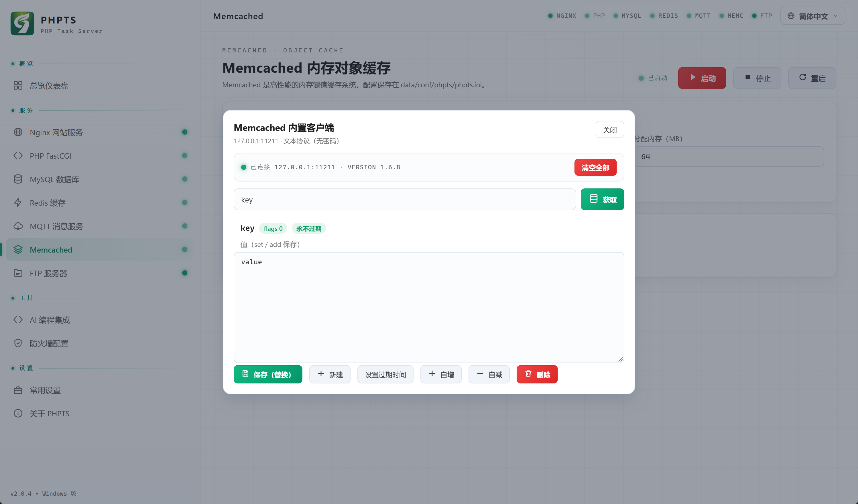Open FTP 服务器 page
Screen dimensions: 858x504
point(100,273)
